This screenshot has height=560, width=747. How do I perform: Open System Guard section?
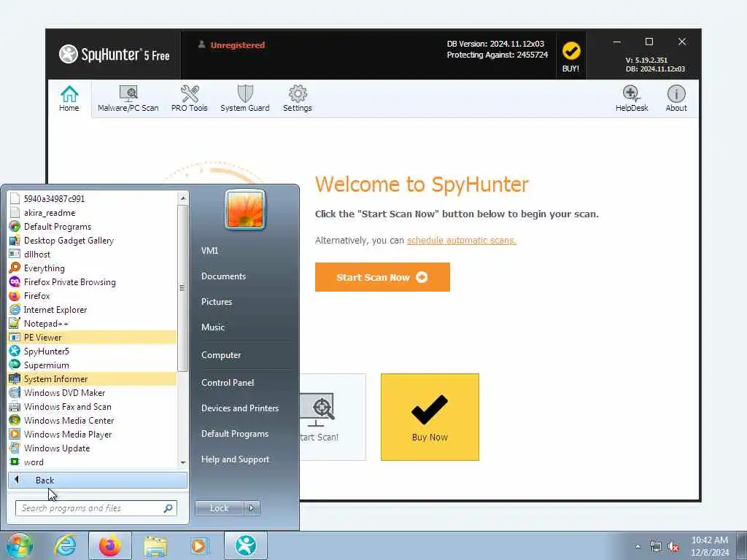[x=245, y=98]
